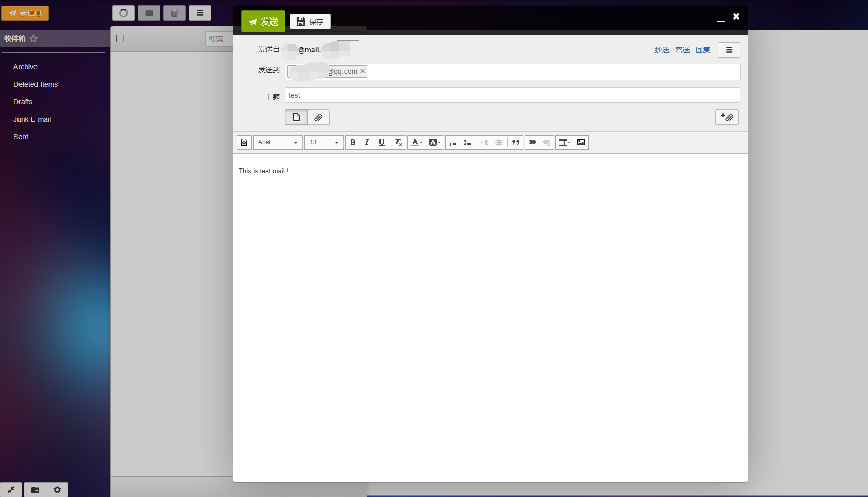This screenshot has height=497, width=868.
Task: Open the list toolbar hamburger menu
Action: (x=200, y=13)
